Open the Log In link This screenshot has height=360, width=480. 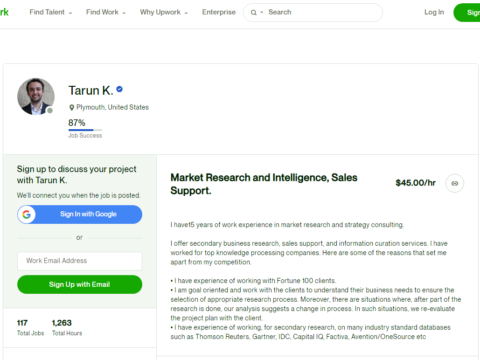[434, 12]
